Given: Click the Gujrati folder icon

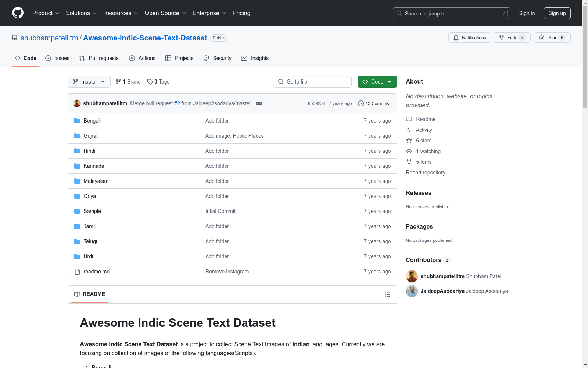Looking at the screenshot, I should 77,136.
